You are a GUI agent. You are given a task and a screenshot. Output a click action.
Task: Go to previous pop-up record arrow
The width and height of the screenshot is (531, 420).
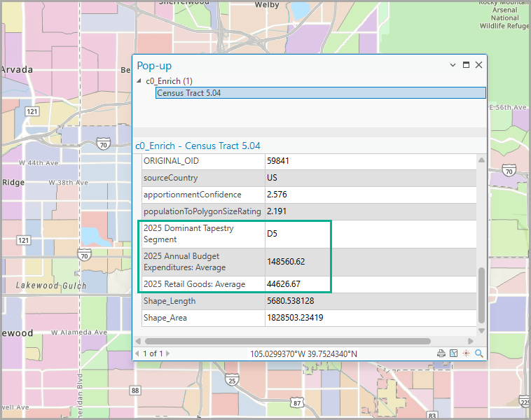(x=137, y=353)
